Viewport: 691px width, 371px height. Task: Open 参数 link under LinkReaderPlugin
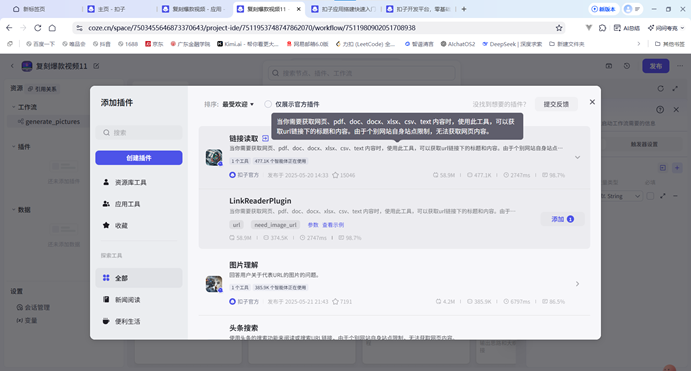click(x=313, y=225)
